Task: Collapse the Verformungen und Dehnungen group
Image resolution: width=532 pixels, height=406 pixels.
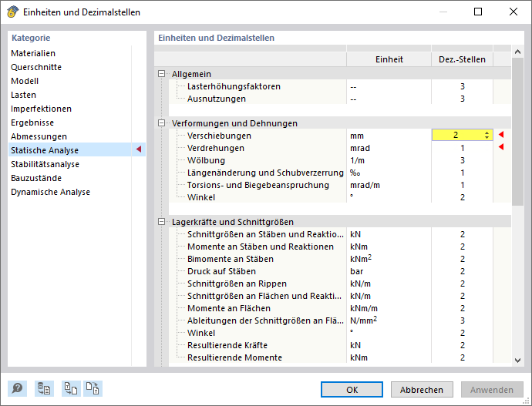Action: 161,123
